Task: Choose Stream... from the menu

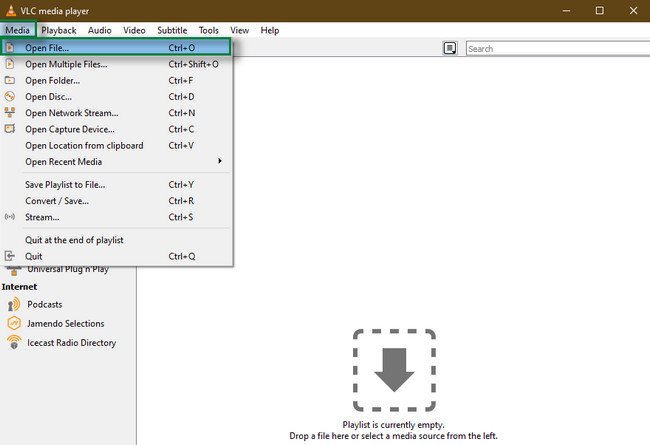Action: coord(116,217)
